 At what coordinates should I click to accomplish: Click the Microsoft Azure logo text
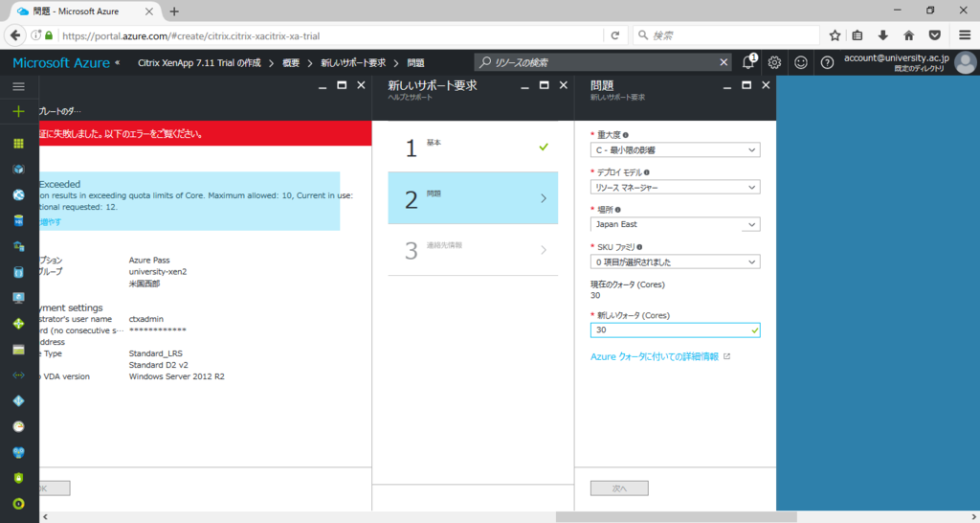pyautogui.click(x=61, y=62)
